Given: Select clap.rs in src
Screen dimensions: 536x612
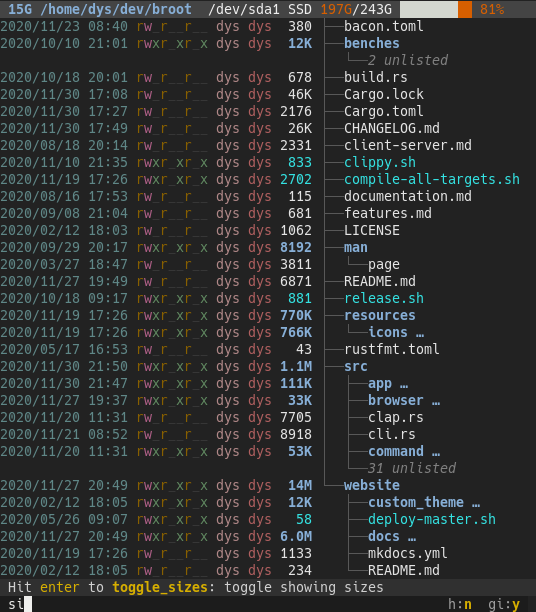Looking at the screenshot, I should 395,417.
